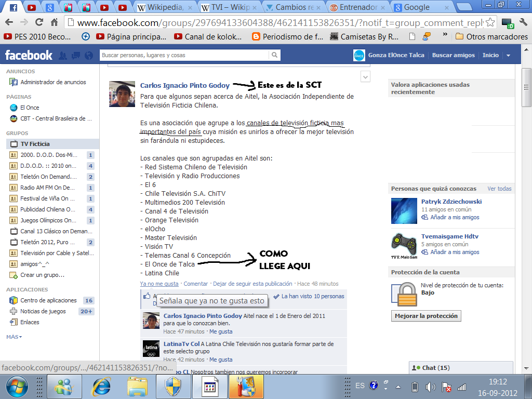Viewport: 532px width, 399px height.
Task: Open Windows Explorer folder in taskbar
Action: (137, 387)
